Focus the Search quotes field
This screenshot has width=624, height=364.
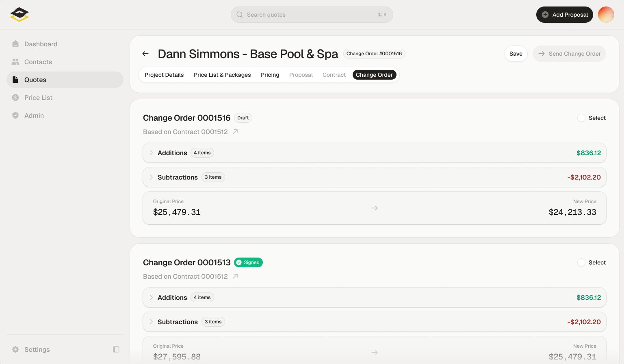tap(312, 15)
